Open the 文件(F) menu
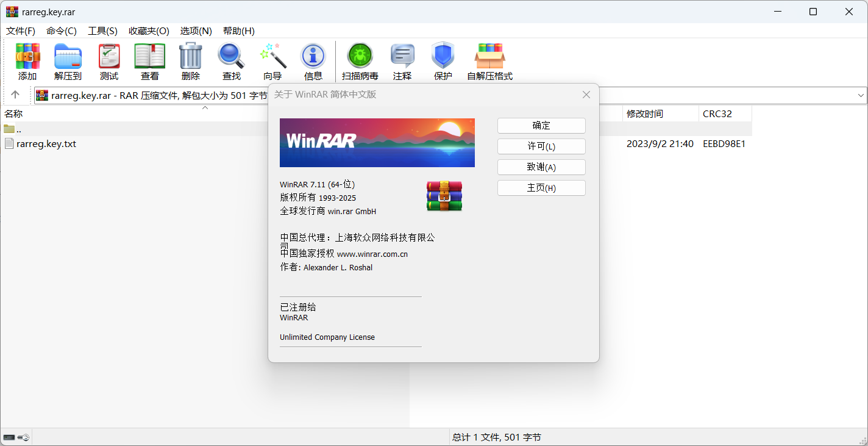Viewport: 868px width, 446px height. pos(21,31)
